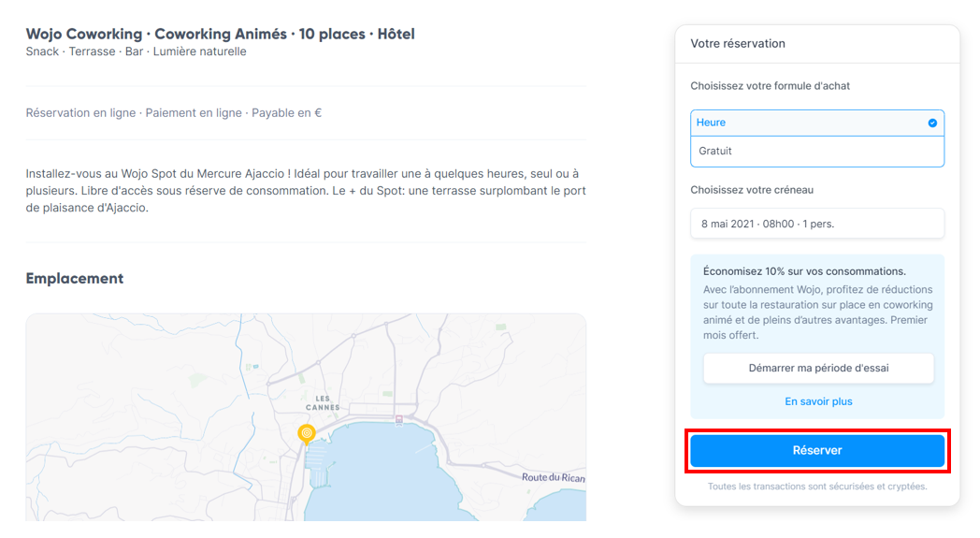
Task: Click the Snack · Terrasse · Bar amenities line
Action: pos(136,51)
